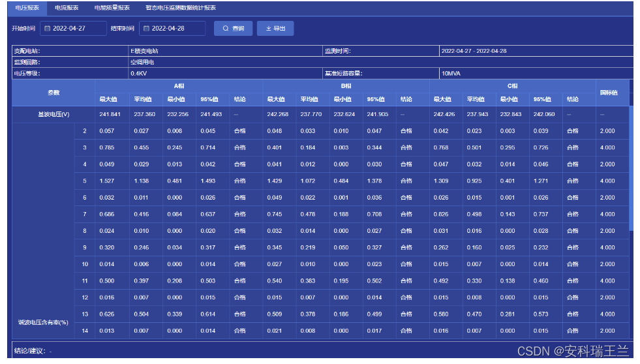Screen dimensions: 640x364
Task: Select A相 max value 1.527 in row 5
Action: tap(107, 181)
